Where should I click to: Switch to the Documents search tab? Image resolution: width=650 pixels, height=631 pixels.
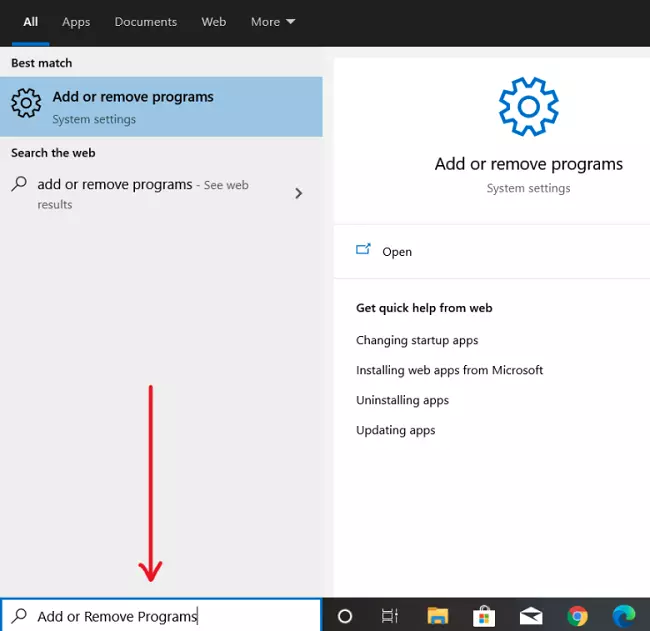pyautogui.click(x=146, y=22)
